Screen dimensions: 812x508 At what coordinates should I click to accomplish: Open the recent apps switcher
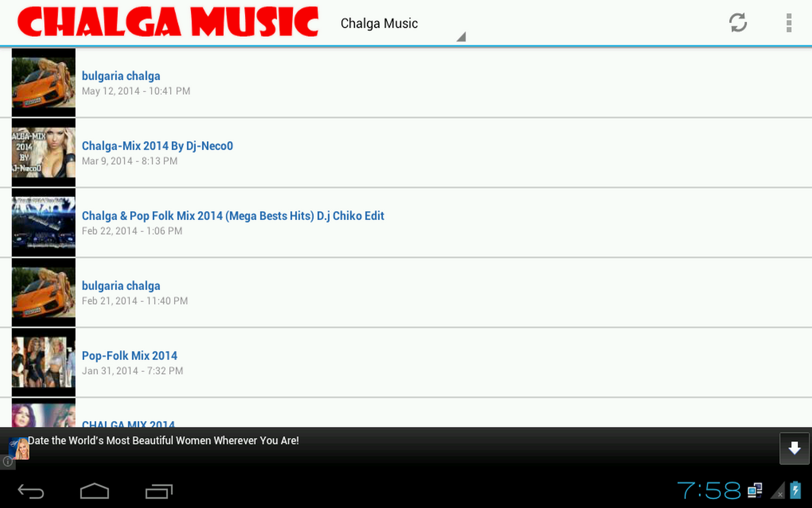click(159, 491)
